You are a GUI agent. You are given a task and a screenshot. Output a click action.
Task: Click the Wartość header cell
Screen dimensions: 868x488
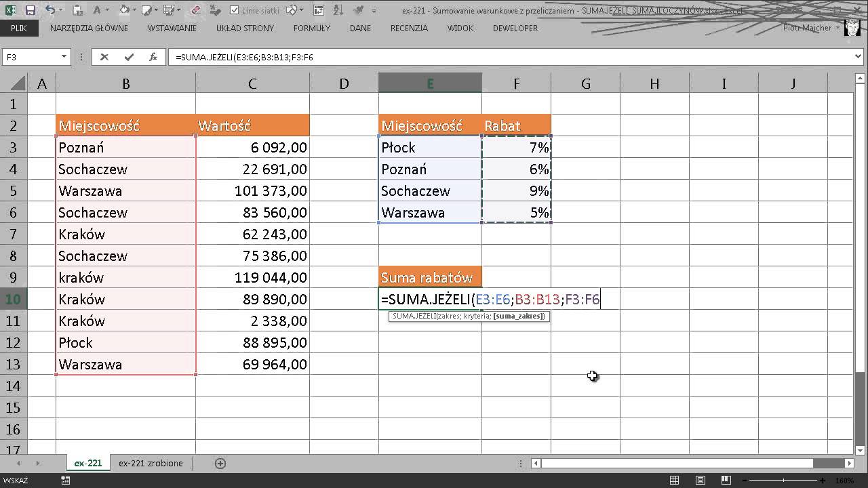252,125
